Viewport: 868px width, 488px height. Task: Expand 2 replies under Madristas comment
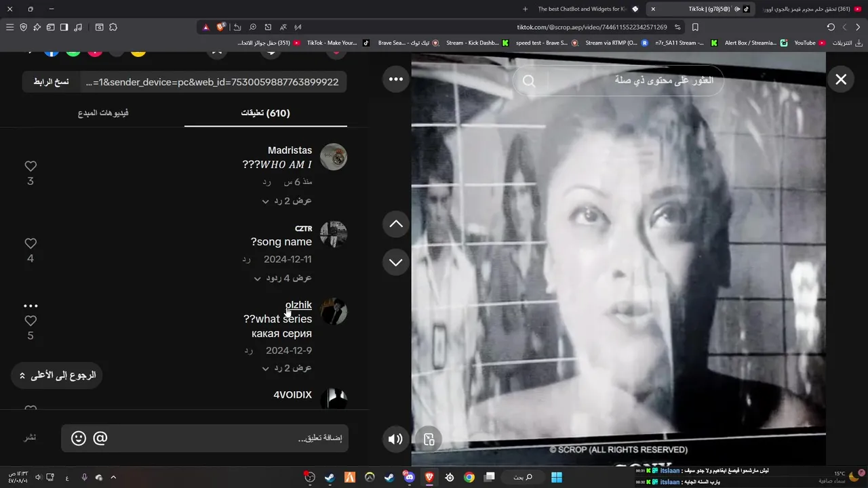(x=287, y=201)
